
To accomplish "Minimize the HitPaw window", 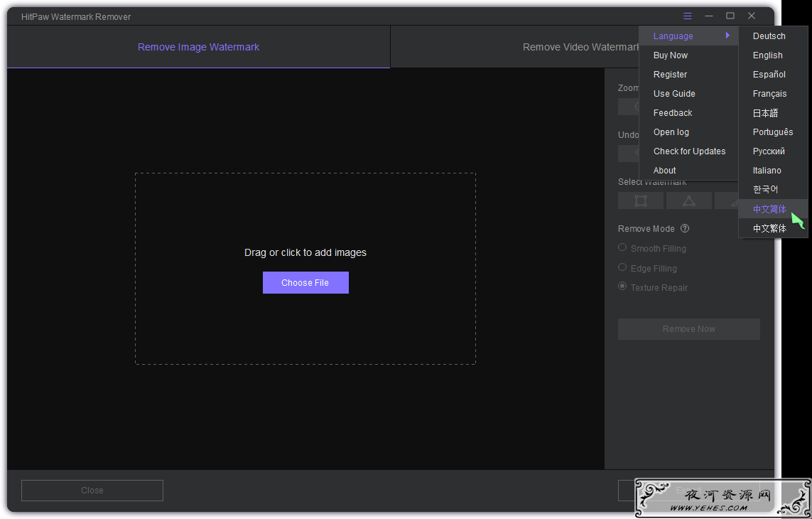I will coord(709,16).
